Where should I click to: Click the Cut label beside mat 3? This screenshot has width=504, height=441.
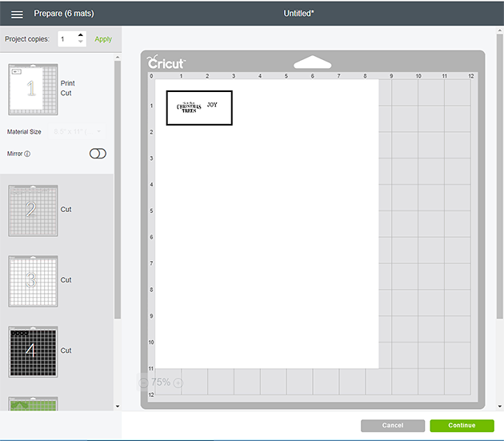pos(66,280)
